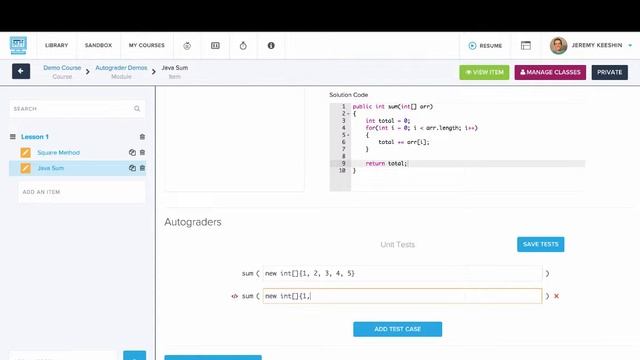This screenshot has height=360, width=640.
Task: Click the info circle icon
Action: point(271,46)
